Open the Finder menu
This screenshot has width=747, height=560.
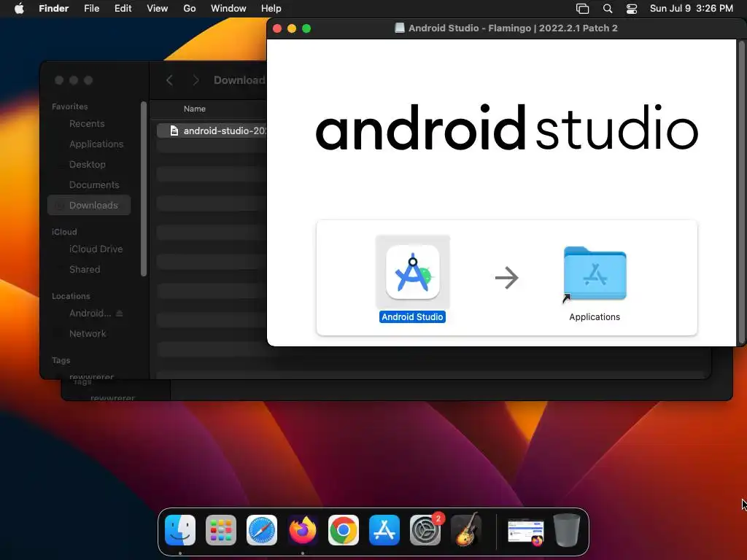[54, 8]
